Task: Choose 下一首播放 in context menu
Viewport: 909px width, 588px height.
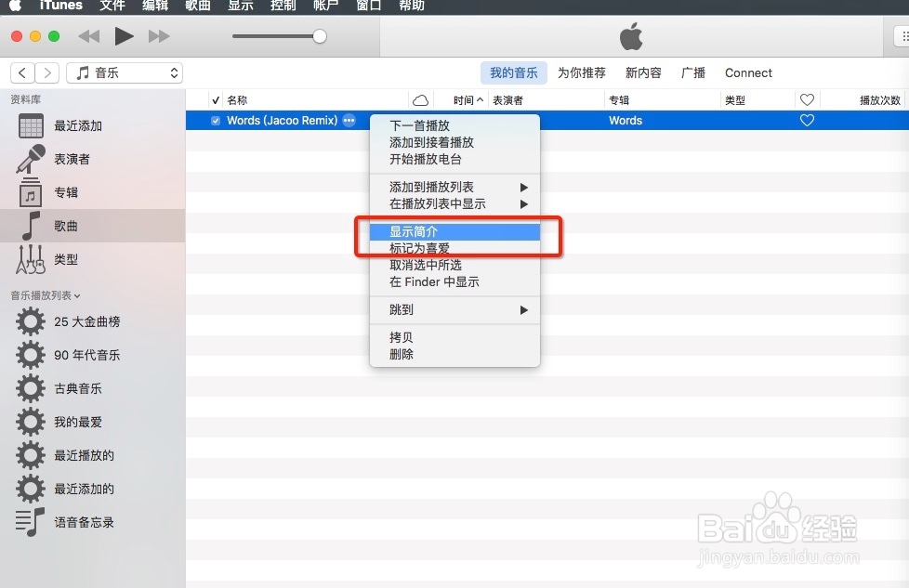Action: point(455,125)
